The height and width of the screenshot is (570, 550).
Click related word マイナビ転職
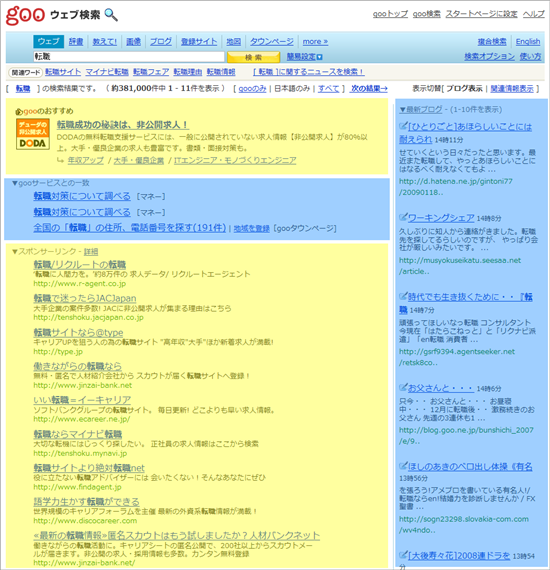click(107, 72)
